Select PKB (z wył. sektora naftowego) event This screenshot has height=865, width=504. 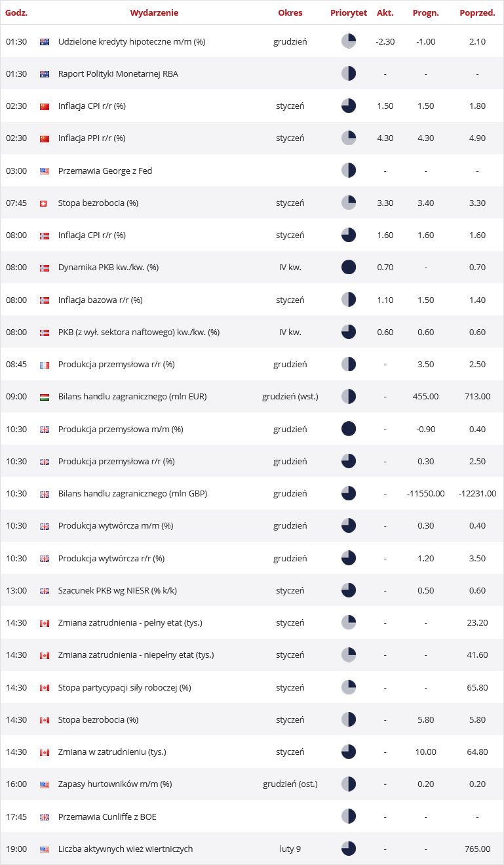[x=139, y=332]
